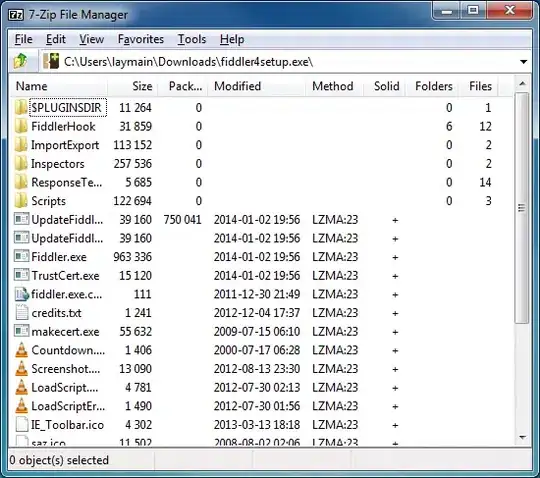
Task: Click the size value 257 536
Action: (132, 164)
